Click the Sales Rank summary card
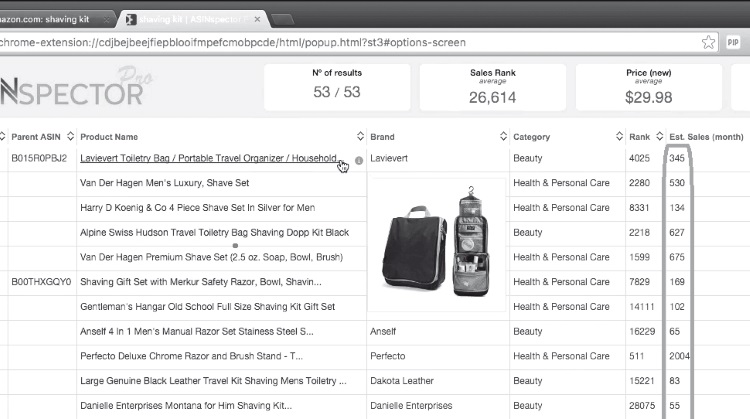Viewport: 750px width, 419px height. (x=492, y=88)
